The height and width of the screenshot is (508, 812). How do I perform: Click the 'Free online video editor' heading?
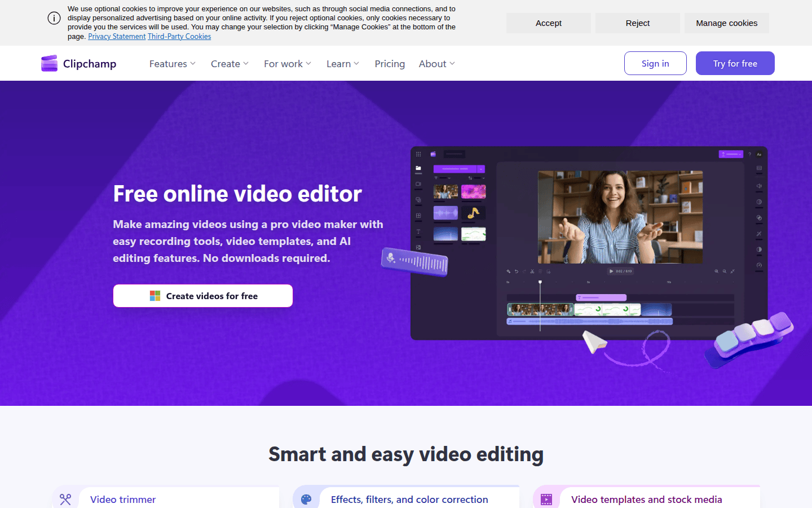(237, 194)
